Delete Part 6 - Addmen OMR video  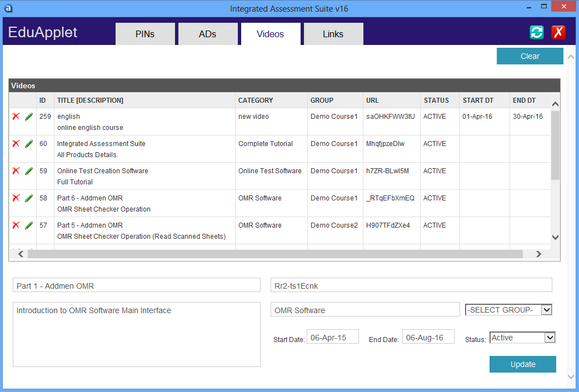click(x=16, y=198)
